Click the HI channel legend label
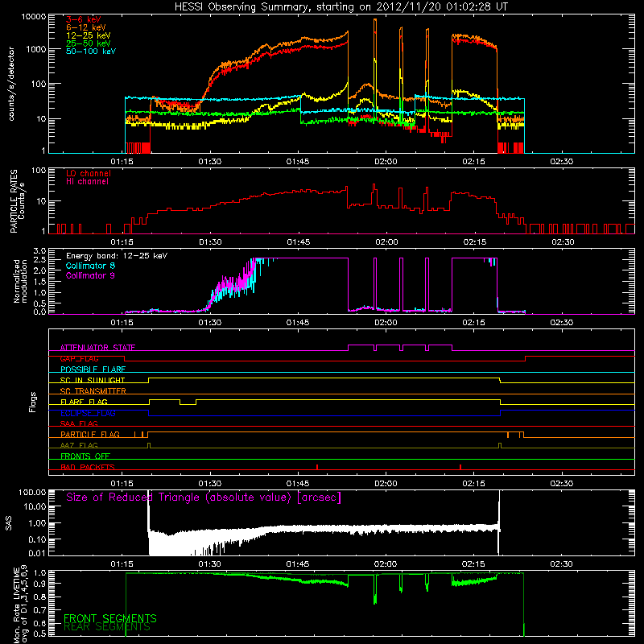 (87, 181)
